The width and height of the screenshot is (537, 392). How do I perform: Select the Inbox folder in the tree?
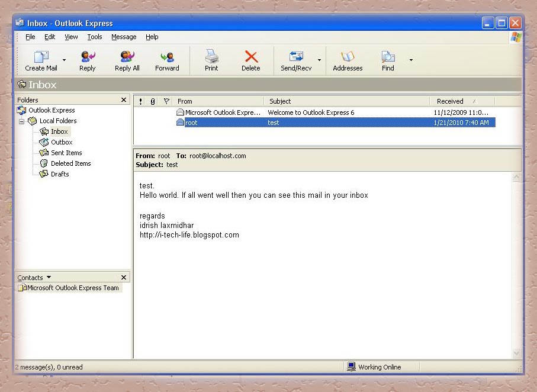(59, 131)
